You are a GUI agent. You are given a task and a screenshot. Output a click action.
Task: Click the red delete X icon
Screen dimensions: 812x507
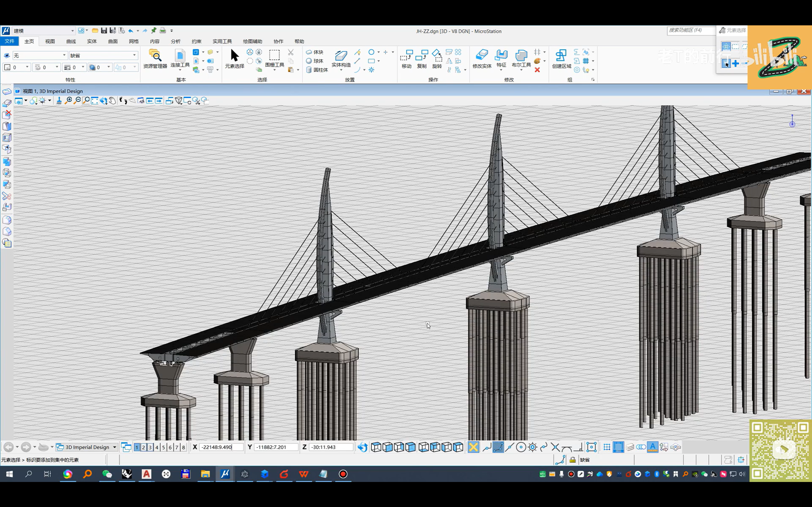[537, 70]
